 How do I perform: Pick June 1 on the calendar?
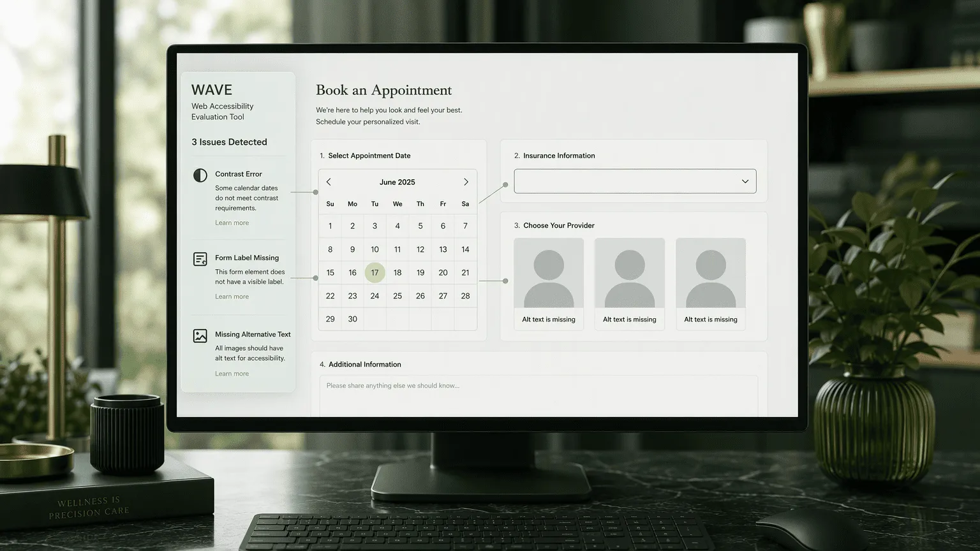click(x=330, y=226)
